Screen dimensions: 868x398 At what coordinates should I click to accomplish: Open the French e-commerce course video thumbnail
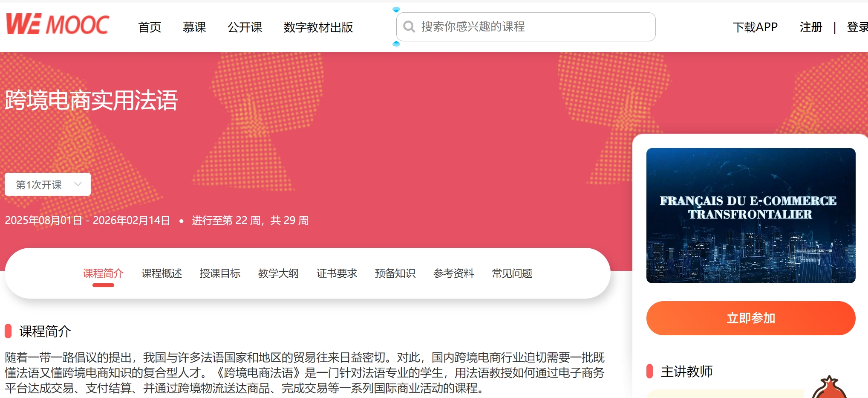[x=750, y=215]
